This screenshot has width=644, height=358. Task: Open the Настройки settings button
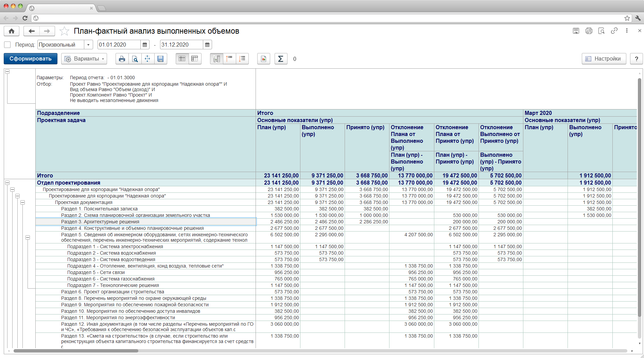604,59
